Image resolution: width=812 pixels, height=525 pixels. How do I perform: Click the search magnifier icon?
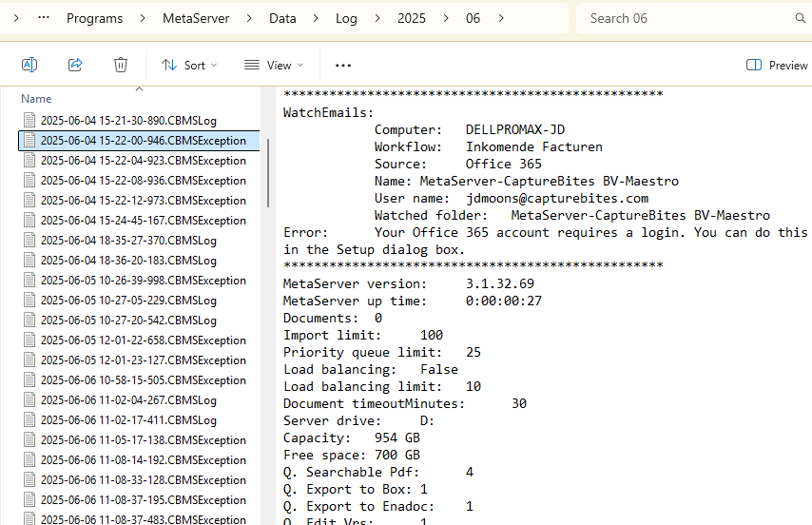pos(800,18)
